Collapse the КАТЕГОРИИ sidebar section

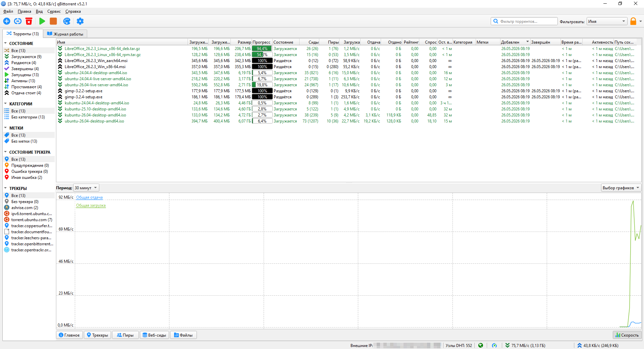click(x=5, y=104)
